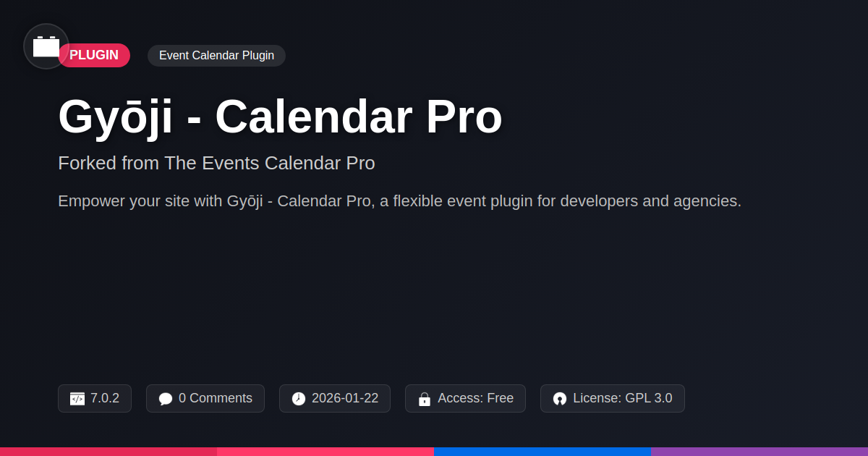
Task: Open the Event Calendar Plugin tag
Action: tap(216, 56)
